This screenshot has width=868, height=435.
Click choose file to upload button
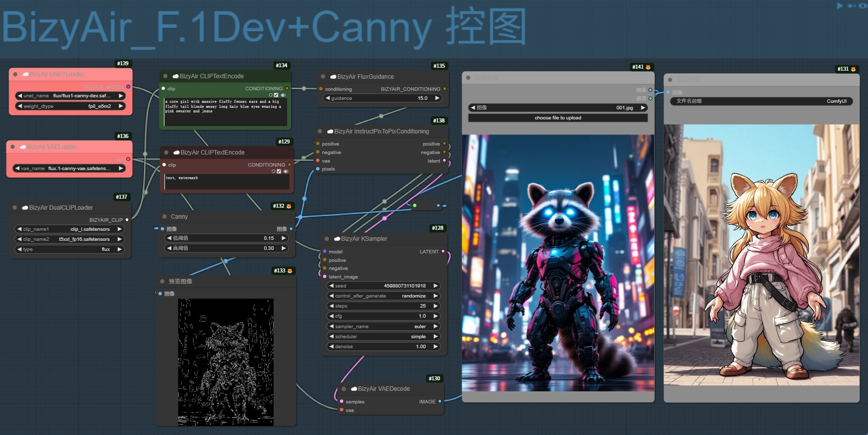click(x=558, y=118)
